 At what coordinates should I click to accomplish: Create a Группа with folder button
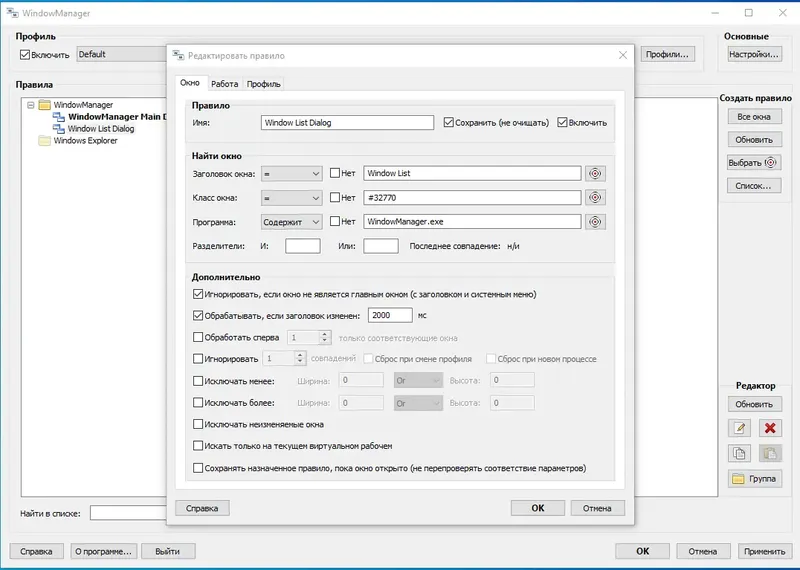coord(755,479)
